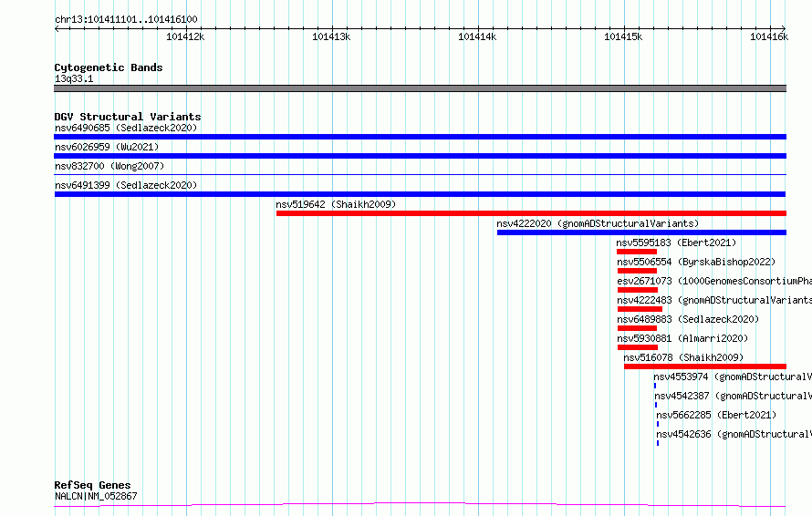
Task: Open the NALCN|NM_052867 gene label
Action: (x=96, y=496)
